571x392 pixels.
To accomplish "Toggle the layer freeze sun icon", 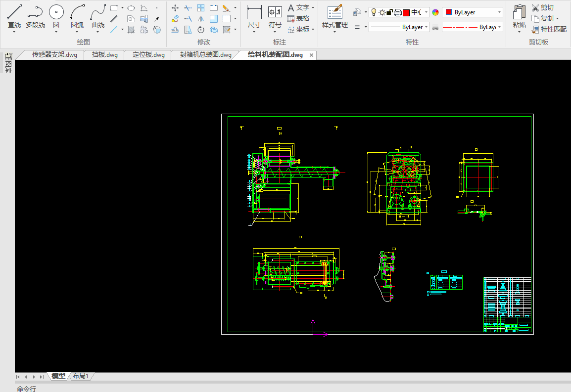I will (381, 12).
